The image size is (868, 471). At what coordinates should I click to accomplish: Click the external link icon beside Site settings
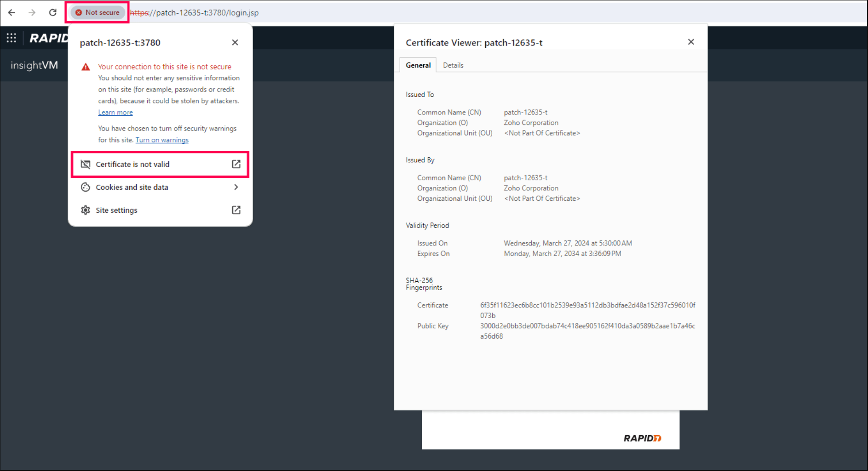[236, 210]
